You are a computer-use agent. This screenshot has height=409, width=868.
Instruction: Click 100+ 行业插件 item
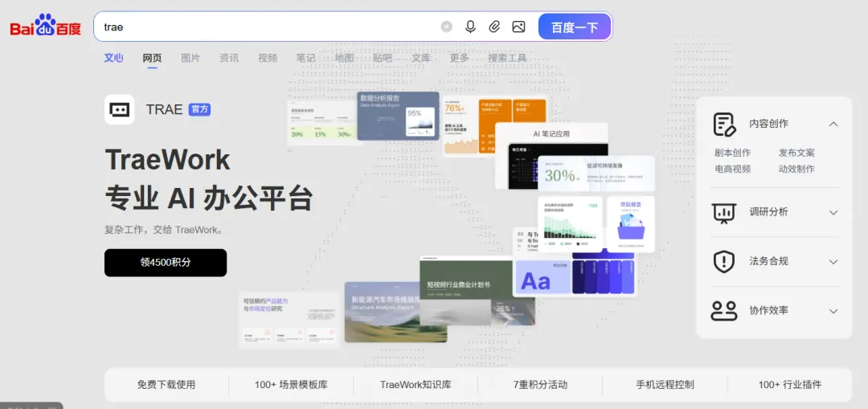790,385
